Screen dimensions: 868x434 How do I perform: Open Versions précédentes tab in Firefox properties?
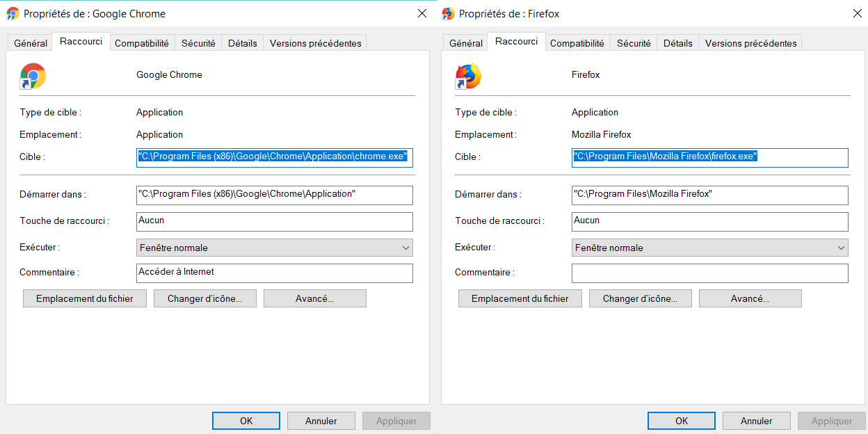pyautogui.click(x=751, y=43)
